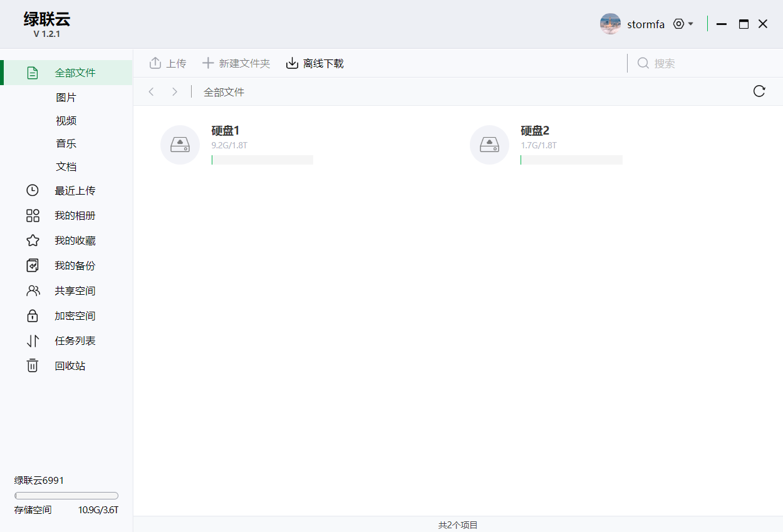Click the 回收站 trash can icon
Viewport: 783px width, 532px height.
(33, 366)
